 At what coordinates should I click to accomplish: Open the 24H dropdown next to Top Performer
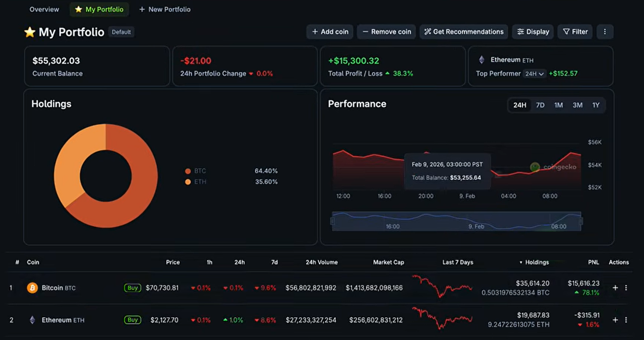(x=534, y=73)
